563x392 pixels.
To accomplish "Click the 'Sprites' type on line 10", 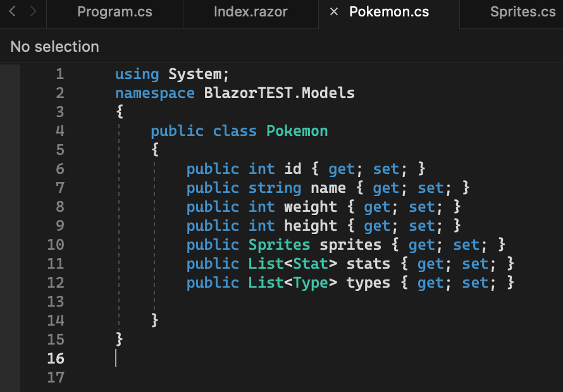I will pos(279,245).
